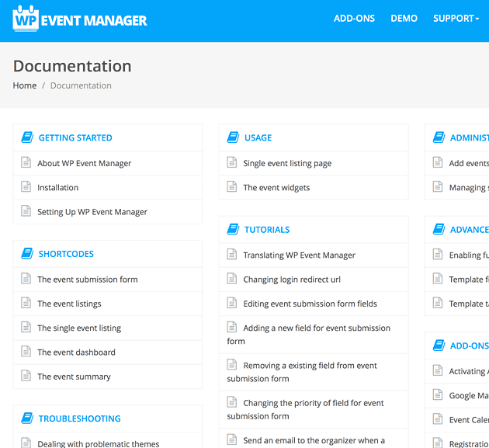The height and width of the screenshot is (448, 489).
Task: Click document icon beside The event listings
Action: point(26,303)
